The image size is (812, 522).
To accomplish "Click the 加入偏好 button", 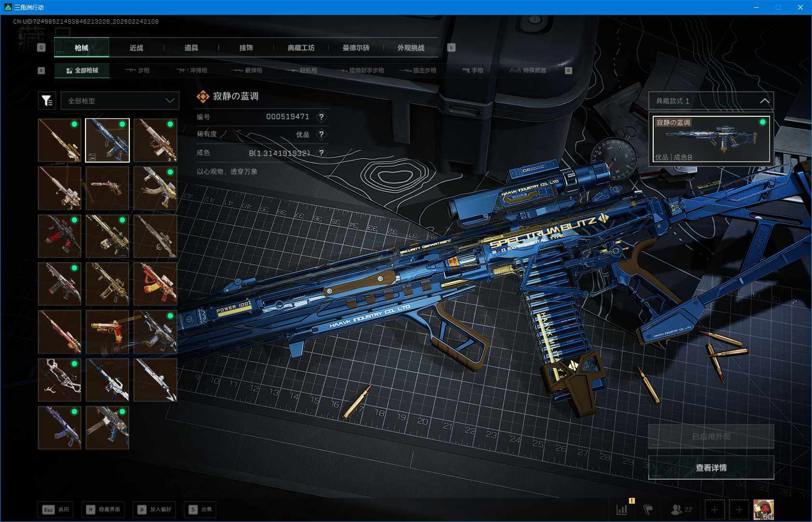I will point(154,509).
